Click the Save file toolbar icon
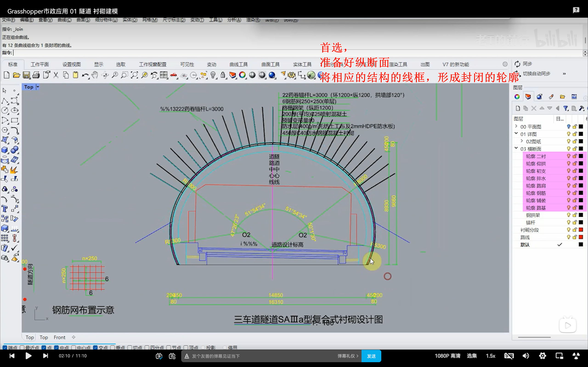The image size is (588, 367). tap(26, 75)
